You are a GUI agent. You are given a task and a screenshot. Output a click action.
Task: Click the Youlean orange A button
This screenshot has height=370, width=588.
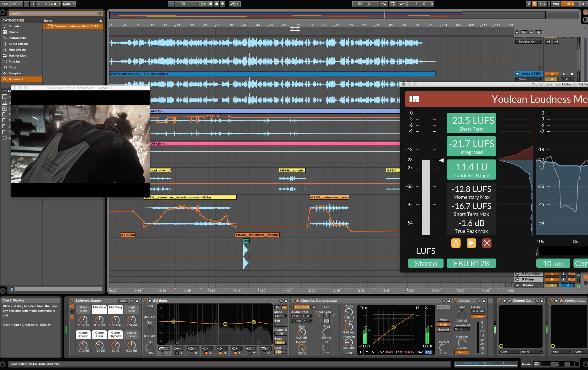[x=456, y=243]
